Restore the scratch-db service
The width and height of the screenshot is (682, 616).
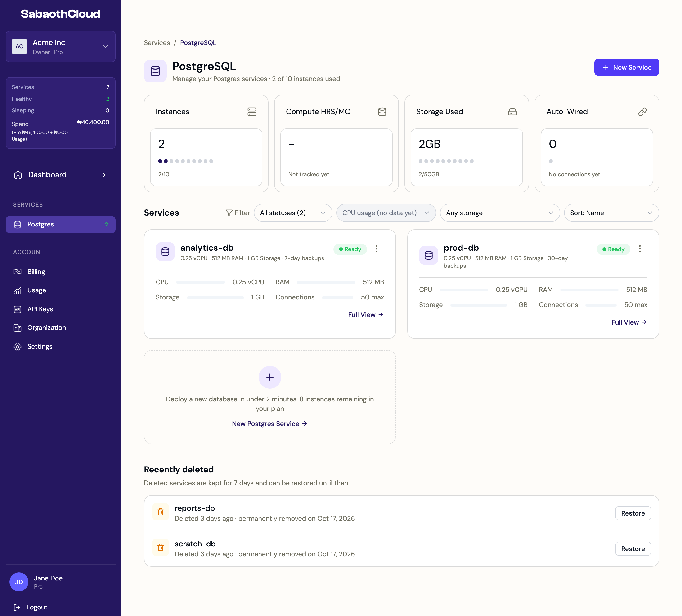(x=633, y=549)
